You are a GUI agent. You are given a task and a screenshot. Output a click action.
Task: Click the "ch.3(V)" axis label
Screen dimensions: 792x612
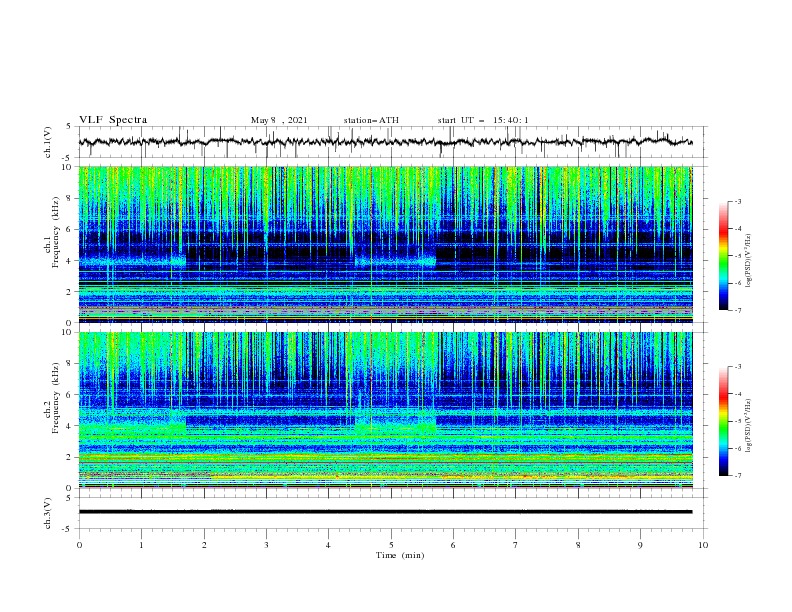tap(48, 514)
